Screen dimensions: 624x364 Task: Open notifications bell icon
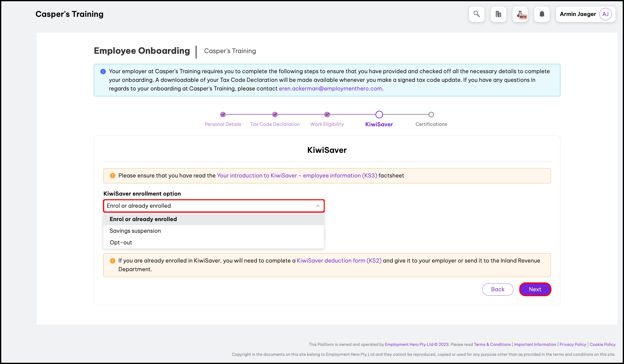click(542, 14)
